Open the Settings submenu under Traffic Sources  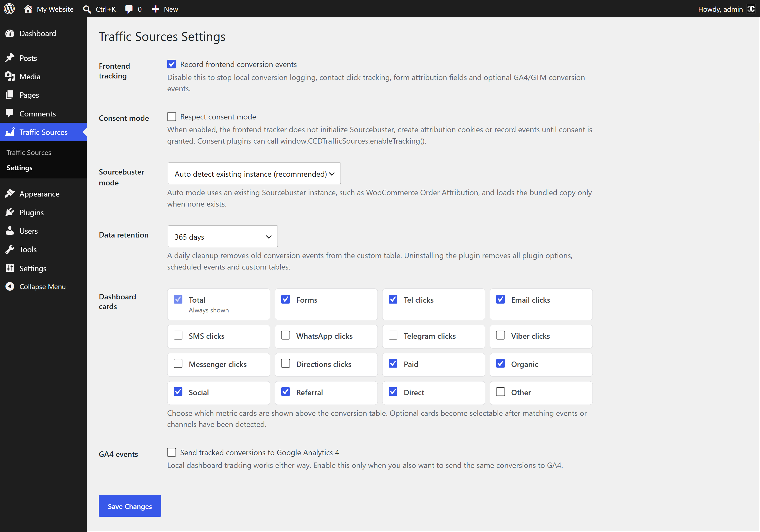(x=20, y=168)
